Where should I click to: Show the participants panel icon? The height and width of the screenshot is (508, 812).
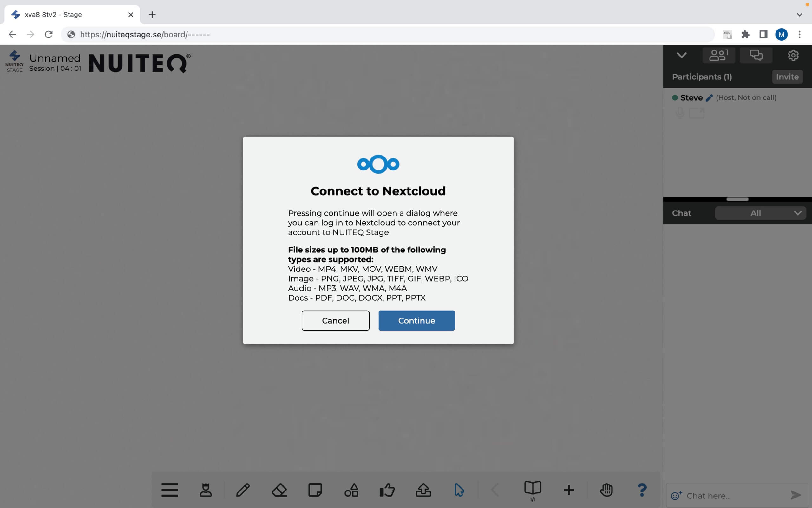(x=718, y=55)
